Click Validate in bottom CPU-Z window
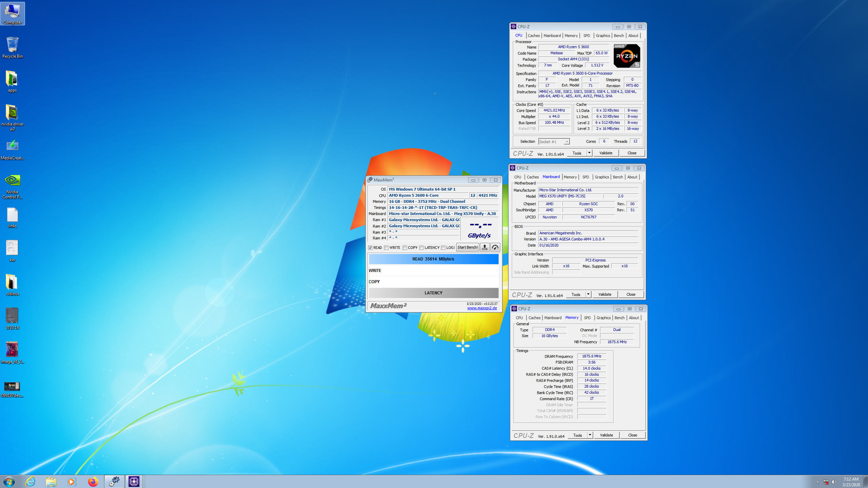 coord(606,435)
